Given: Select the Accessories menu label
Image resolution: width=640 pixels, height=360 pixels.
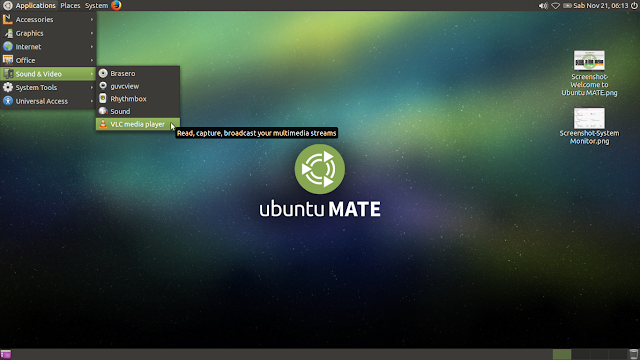Looking at the screenshot, I should point(34,20).
